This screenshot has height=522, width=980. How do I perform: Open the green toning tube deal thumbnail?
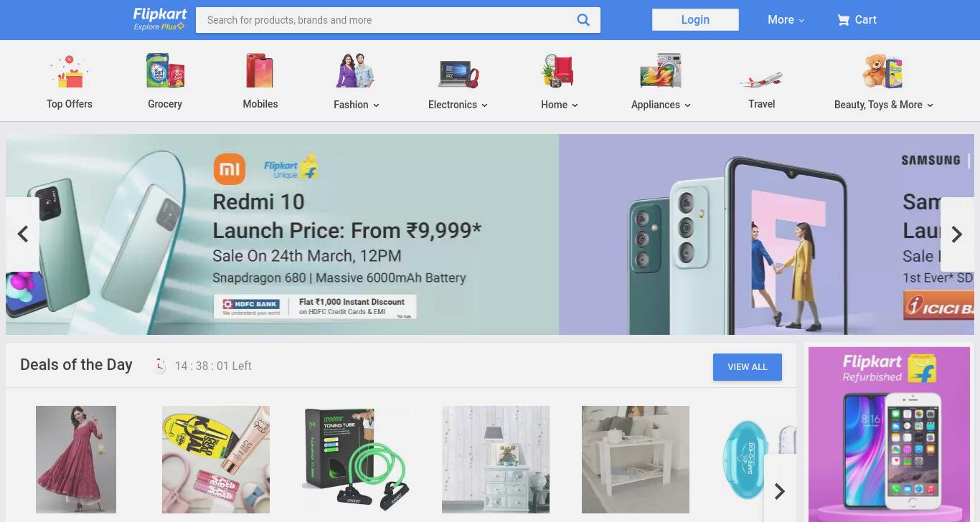[356, 459]
